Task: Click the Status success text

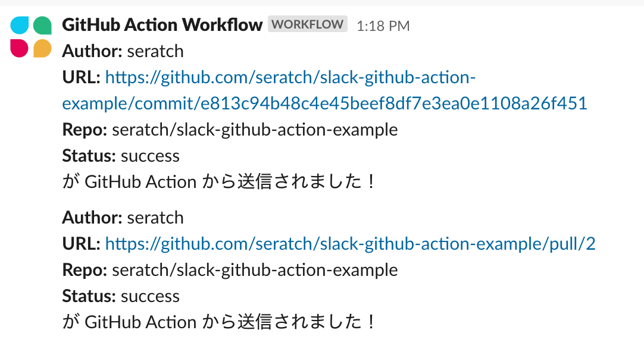Action: (120, 156)
